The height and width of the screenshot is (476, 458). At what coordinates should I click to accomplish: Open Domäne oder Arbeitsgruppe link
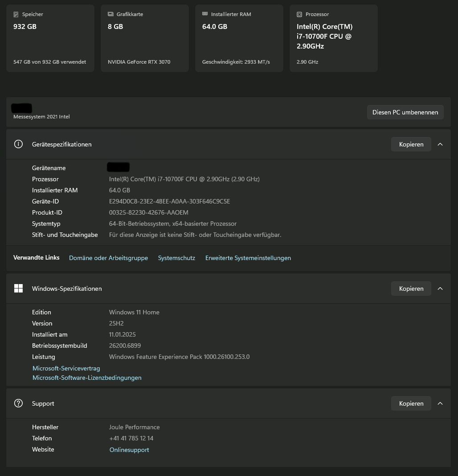(108, 258)
